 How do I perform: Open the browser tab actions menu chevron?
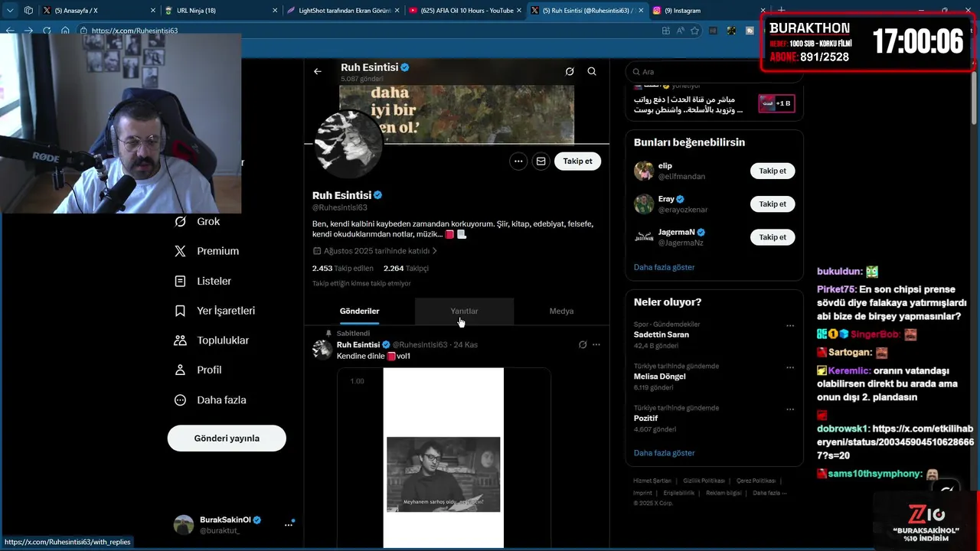coord(11,11)
